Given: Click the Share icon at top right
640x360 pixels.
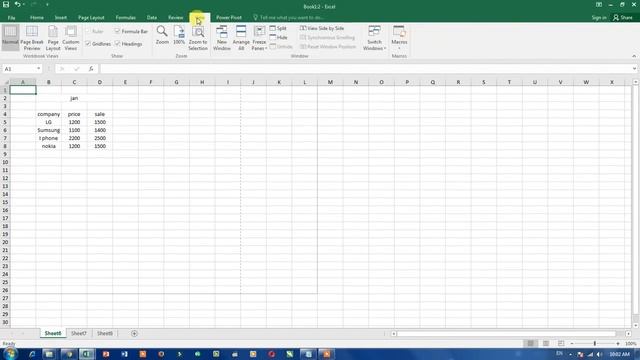Looking at the screenshot, I should tap(623, 18).
